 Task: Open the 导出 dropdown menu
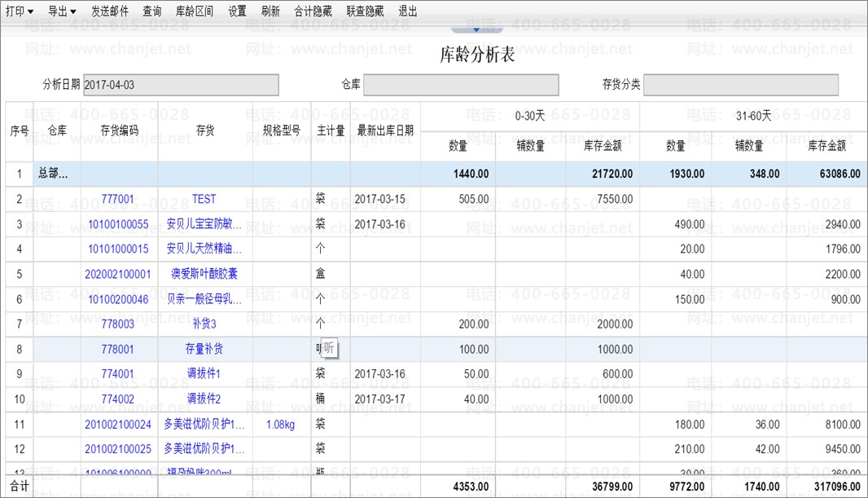point(62,11)
